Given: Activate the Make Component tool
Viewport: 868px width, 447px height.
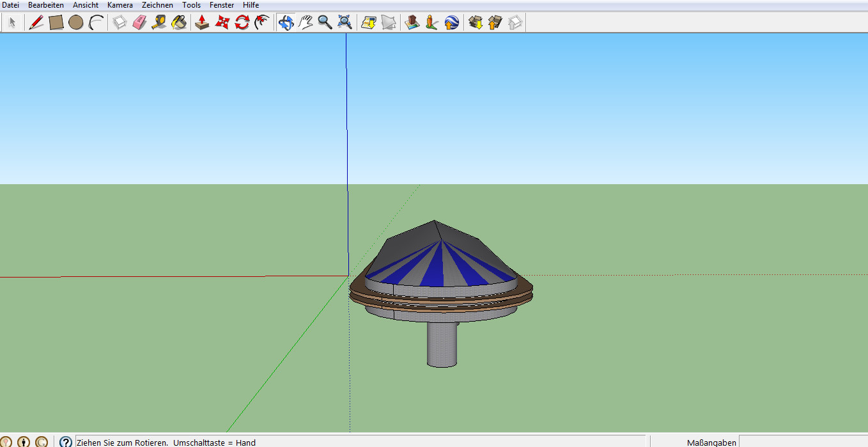Looking at the screenshot, I should pos(120,23).
